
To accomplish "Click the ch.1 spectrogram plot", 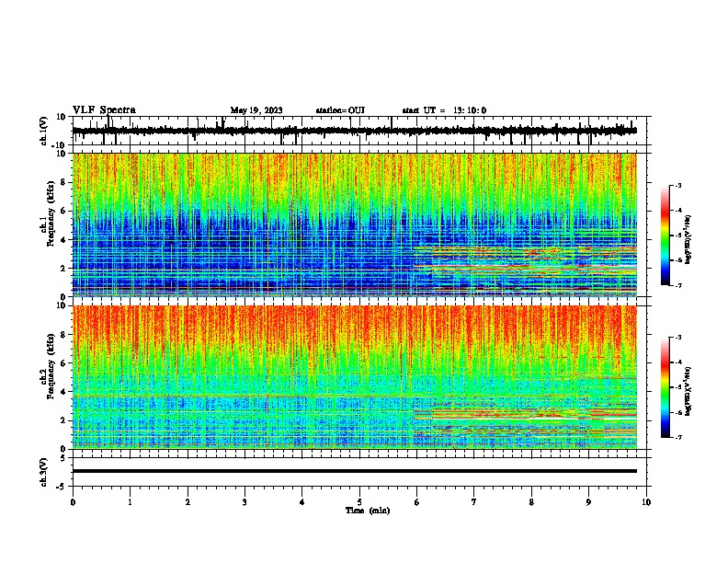I will 355,224.
